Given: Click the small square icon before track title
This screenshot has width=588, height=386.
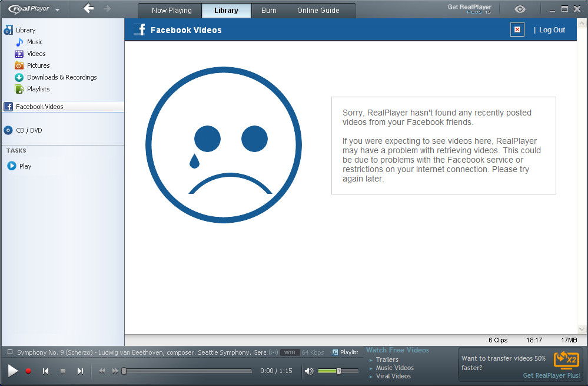Looking at the screenshot, I should click(x=10, y=352).
